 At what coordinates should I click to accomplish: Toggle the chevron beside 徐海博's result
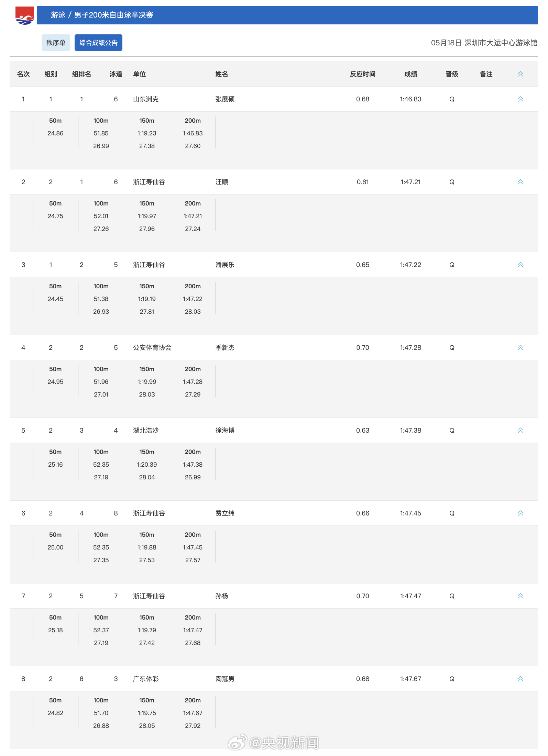[520, 431]
